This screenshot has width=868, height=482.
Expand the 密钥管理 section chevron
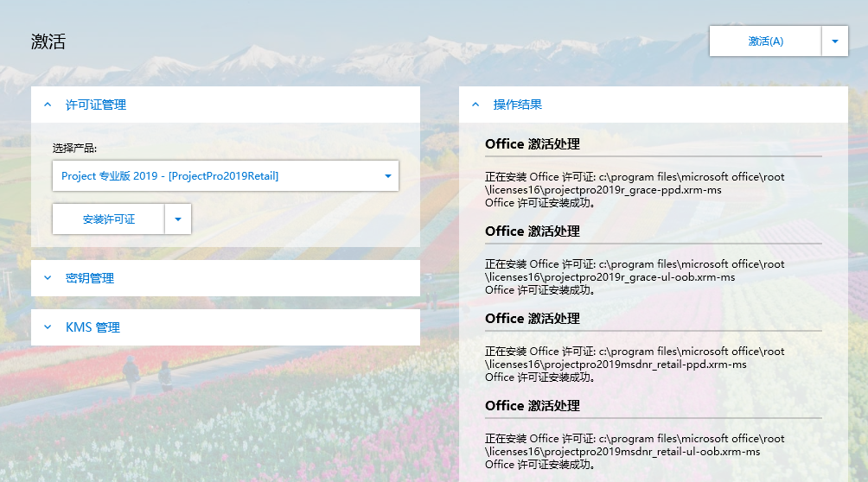tap(48, 278)
